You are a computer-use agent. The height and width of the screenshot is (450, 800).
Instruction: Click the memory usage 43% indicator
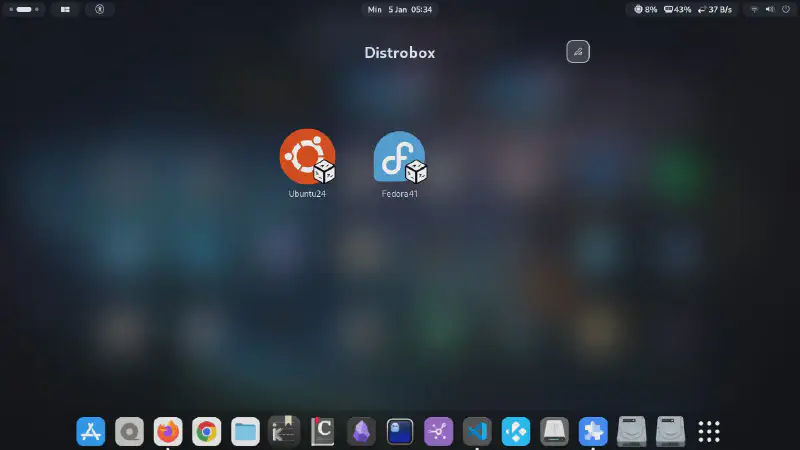coord(677,9)
